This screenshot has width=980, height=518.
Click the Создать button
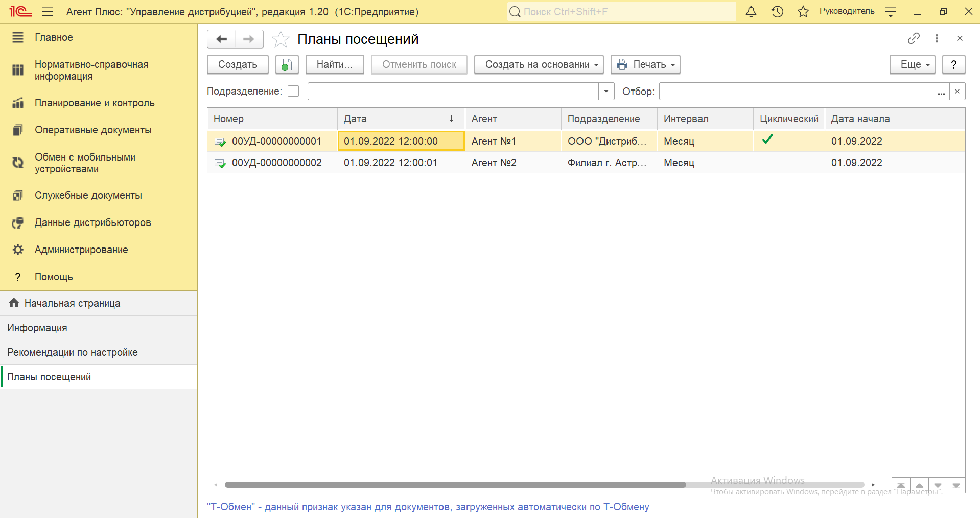click(238, 64)
